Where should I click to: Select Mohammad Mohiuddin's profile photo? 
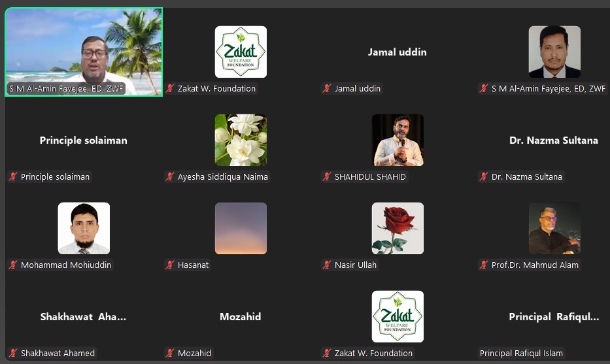pos(84,228)
